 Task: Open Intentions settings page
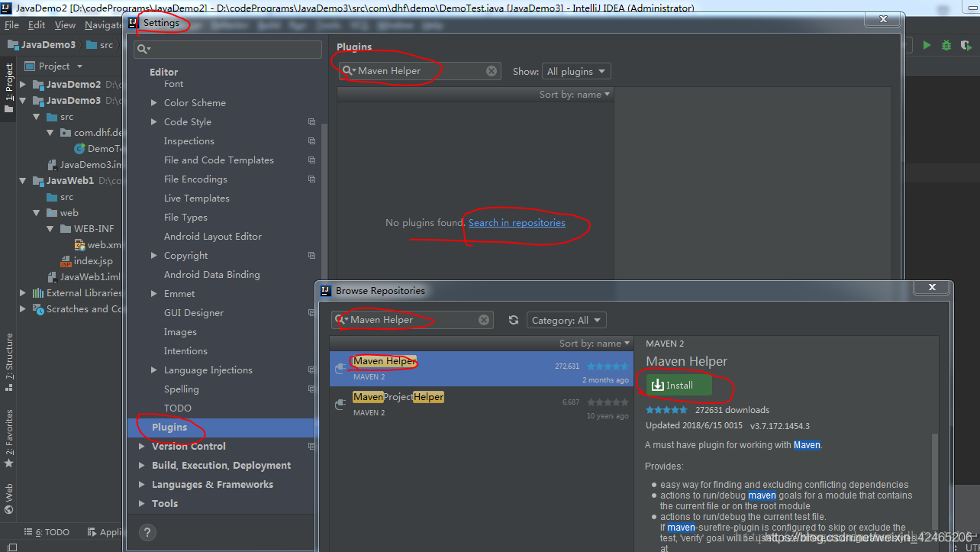[x=185, y=351]
